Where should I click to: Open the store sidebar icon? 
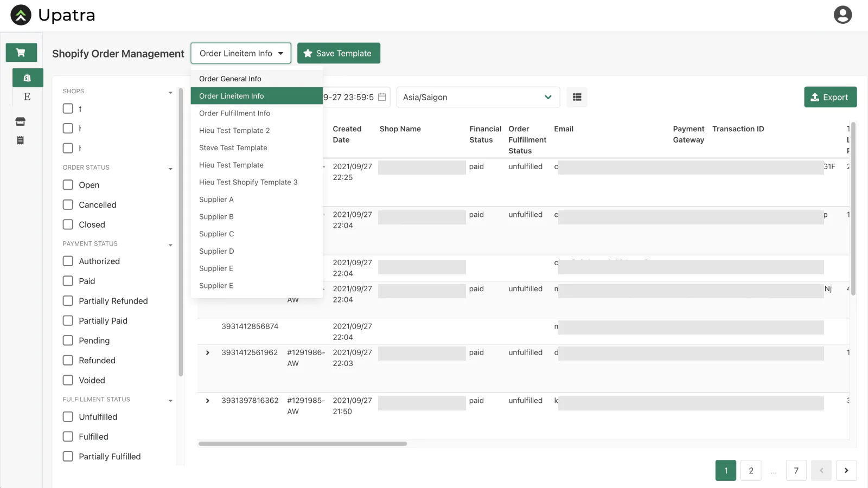pyautogui.click(x=21, y=121)
